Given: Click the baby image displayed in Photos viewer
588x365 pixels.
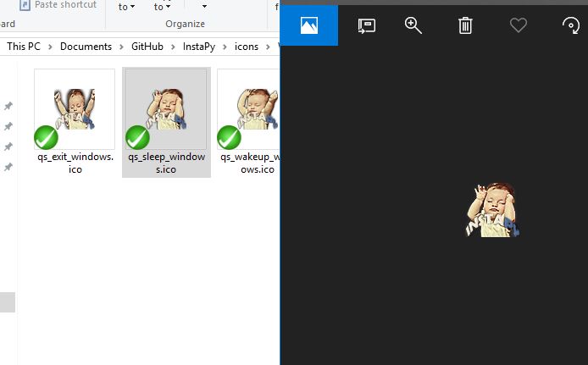Looking at the screenshot, I should [x=492, y=210].
